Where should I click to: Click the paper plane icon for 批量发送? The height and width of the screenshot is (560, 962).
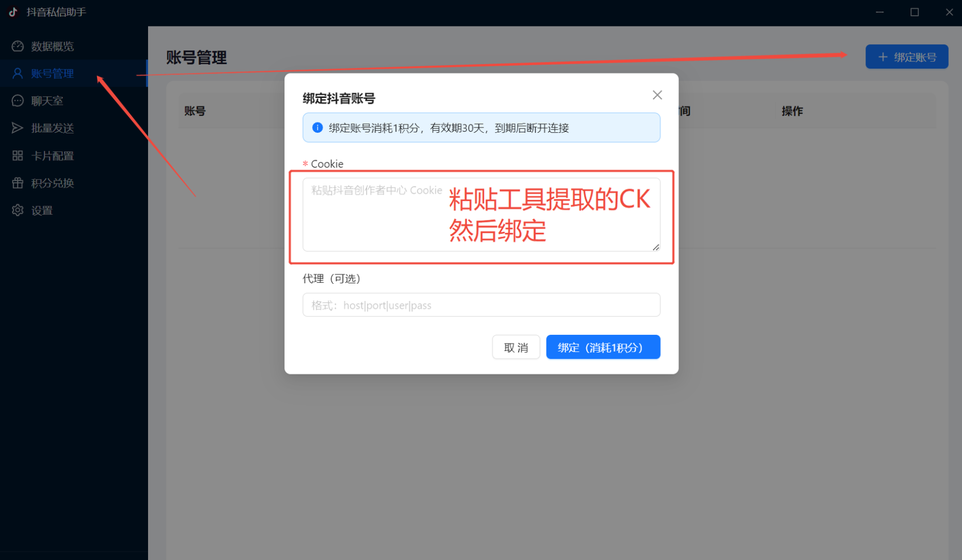[18, 128]
